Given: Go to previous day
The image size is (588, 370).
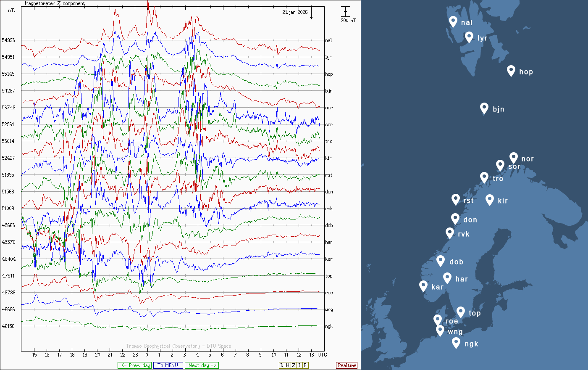Looking at the screenshot, I should click(134, 365).
